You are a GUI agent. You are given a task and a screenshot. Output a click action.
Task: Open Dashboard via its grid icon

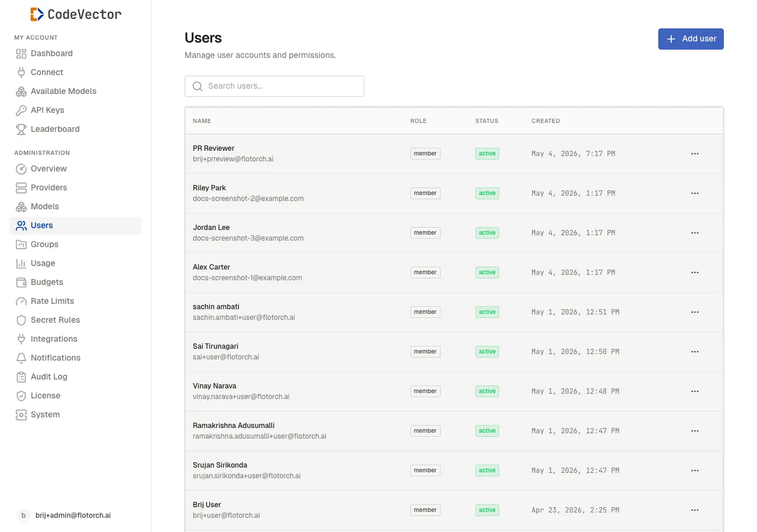[x=21, y=54]
